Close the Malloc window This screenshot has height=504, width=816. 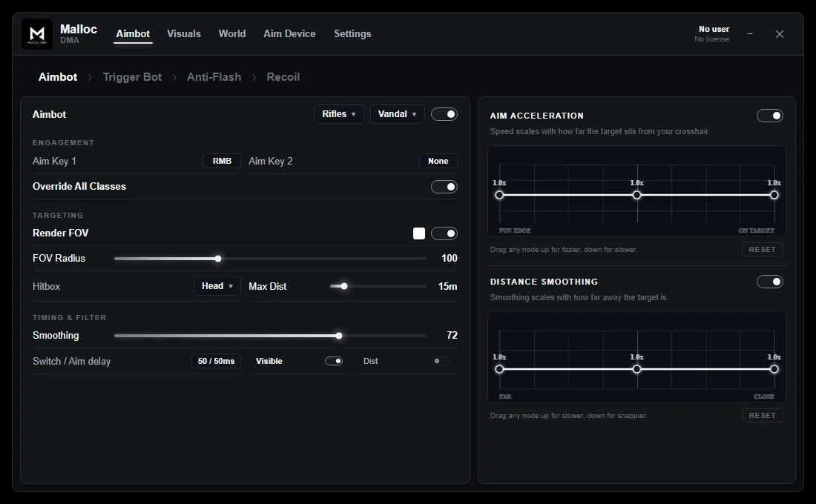(x=780, y=34)
